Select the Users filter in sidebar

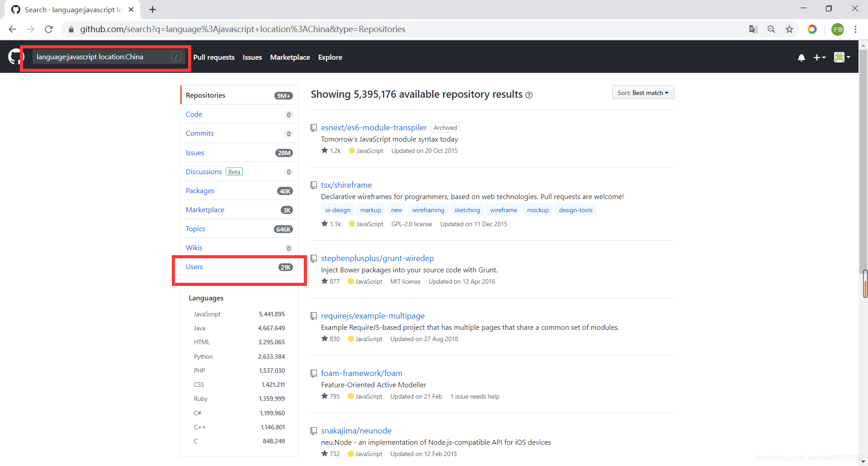pyautogui.click(x=239, y=267)
